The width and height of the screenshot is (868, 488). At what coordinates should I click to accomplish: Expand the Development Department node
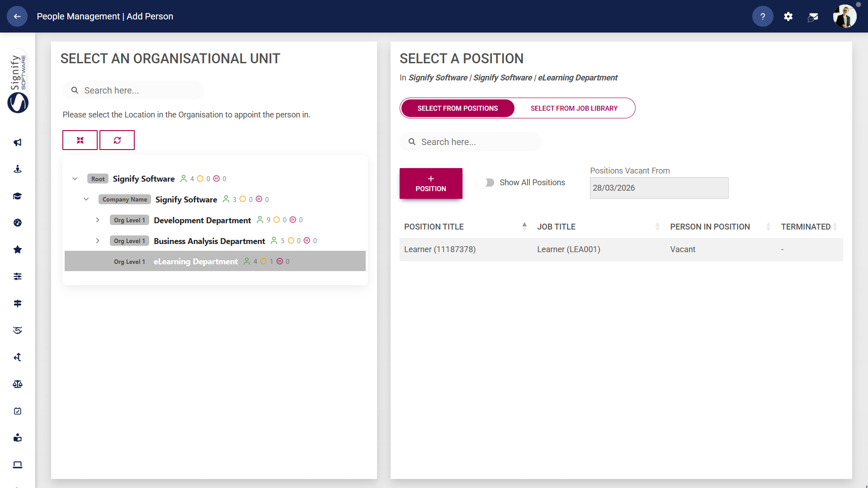pyautogui.click(x=98, y=220)
